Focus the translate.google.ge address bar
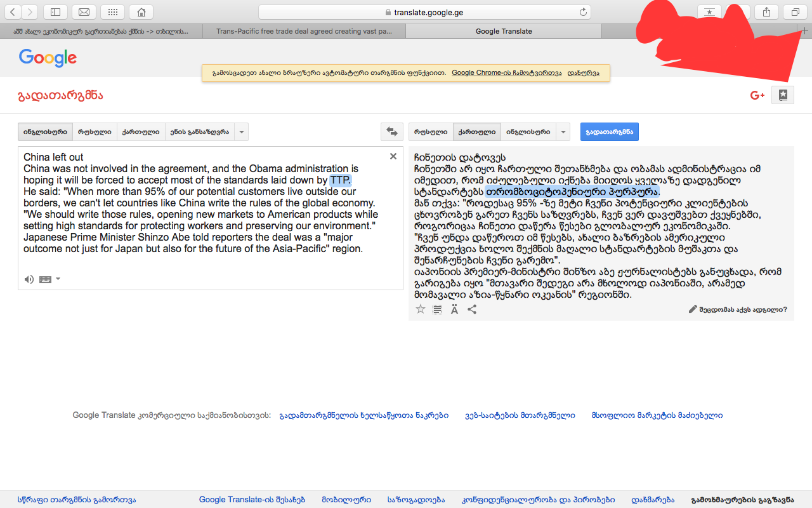The height and width of the screenshot is (508, 812). pos(424,12)
